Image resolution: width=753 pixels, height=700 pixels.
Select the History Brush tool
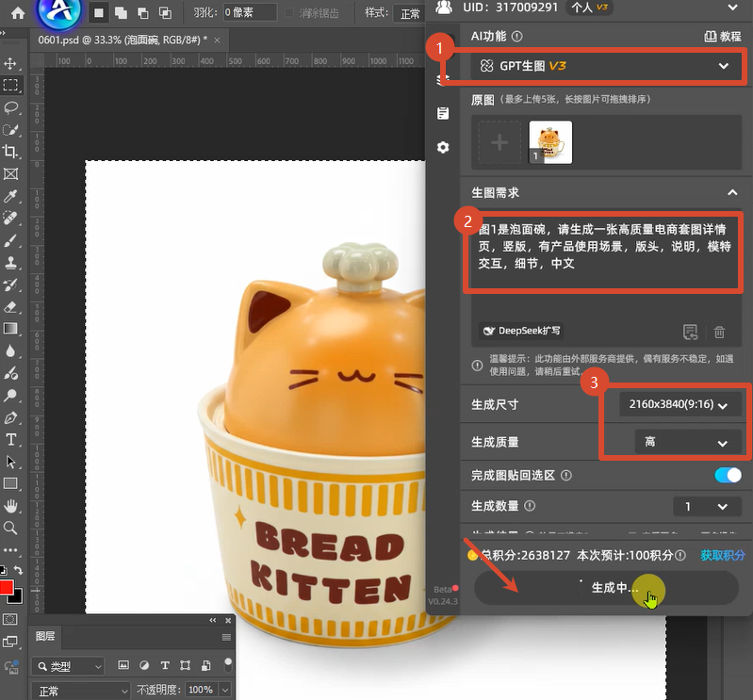(10, 285)
